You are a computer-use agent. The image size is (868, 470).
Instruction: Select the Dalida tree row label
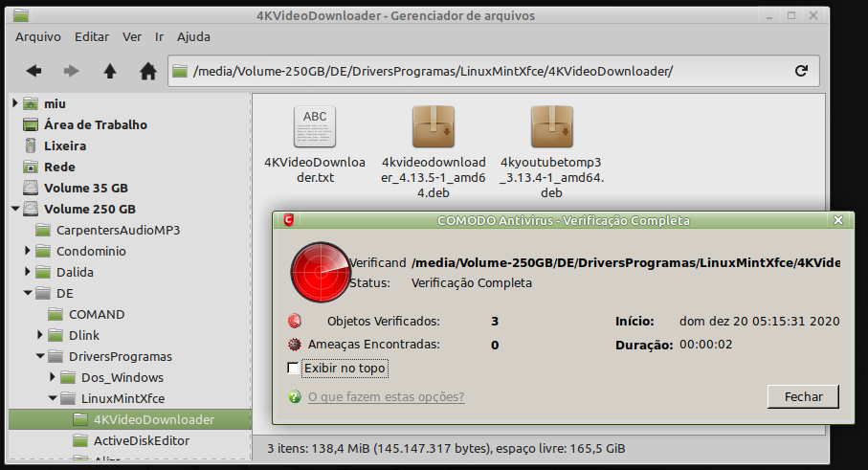(x=75, y=273)
